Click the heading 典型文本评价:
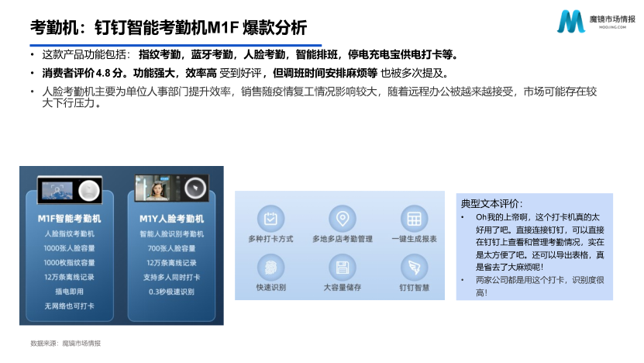Screen dimensions: 644x363 pos(491,203)
